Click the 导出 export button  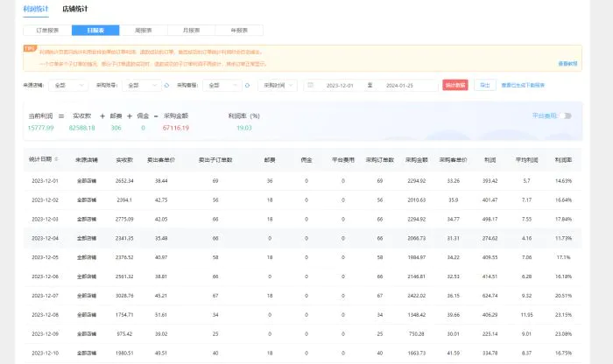(485, 85)
